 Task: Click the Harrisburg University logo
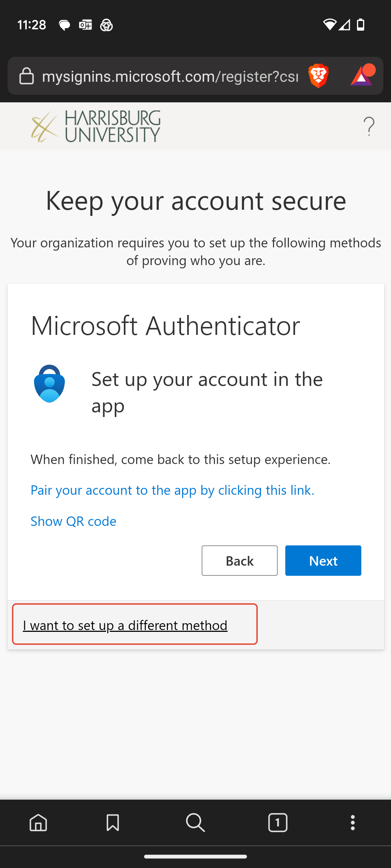click(x=96, y=126)
